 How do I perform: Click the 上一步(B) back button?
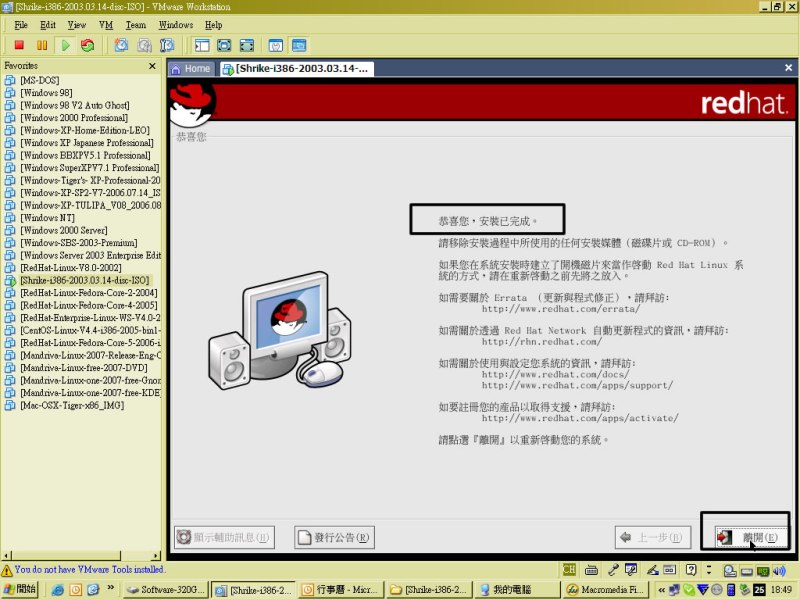click(x=653, y=537)
